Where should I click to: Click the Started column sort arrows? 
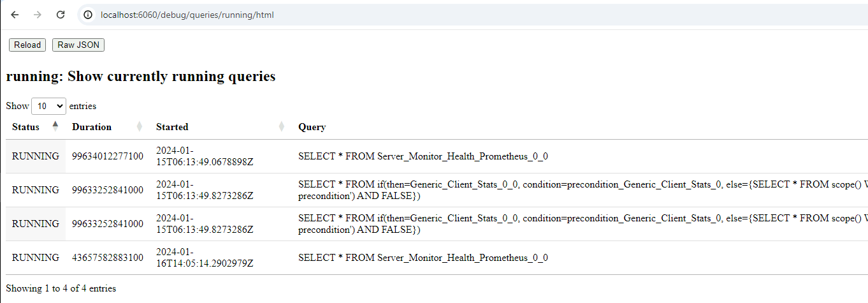coord(282,127)
